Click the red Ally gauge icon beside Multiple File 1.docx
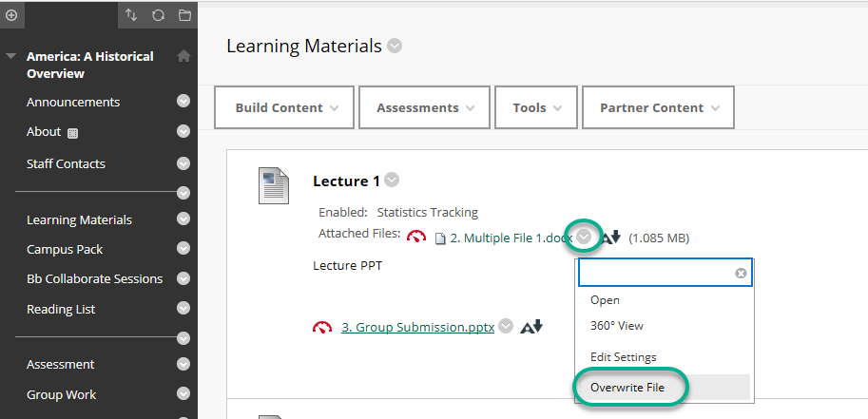868x419 pixels. coord(416,237)
